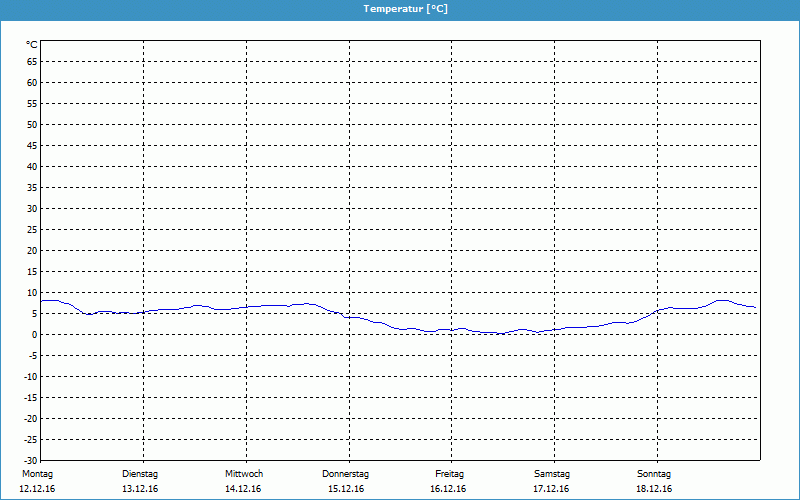Select the Dienstag day label
Image resolution: width=800 pixels, height=500 pixels.
(140, 474)
